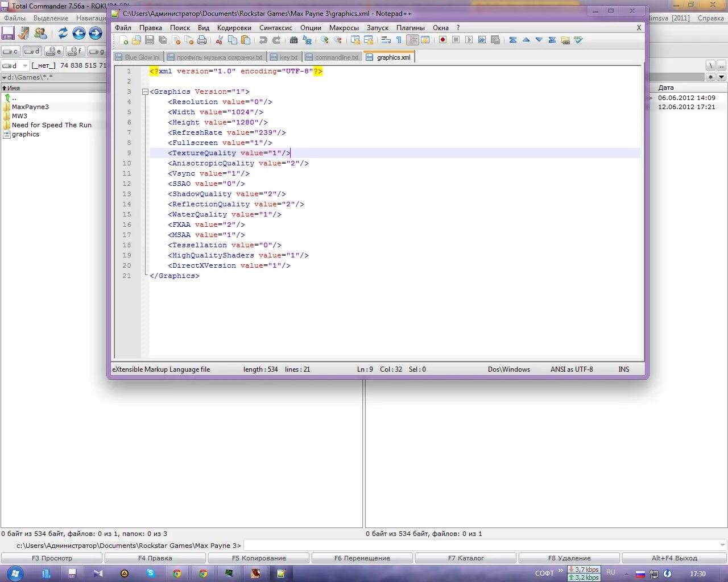
Task: Collapse the Graphics element fold on line 3
Action: point(146,91)
